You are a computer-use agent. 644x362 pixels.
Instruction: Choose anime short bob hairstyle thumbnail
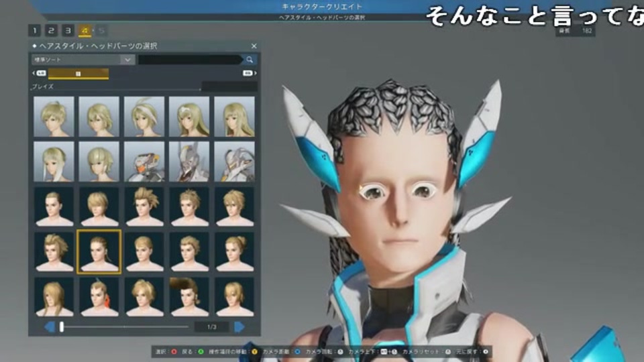coord(99,117)
